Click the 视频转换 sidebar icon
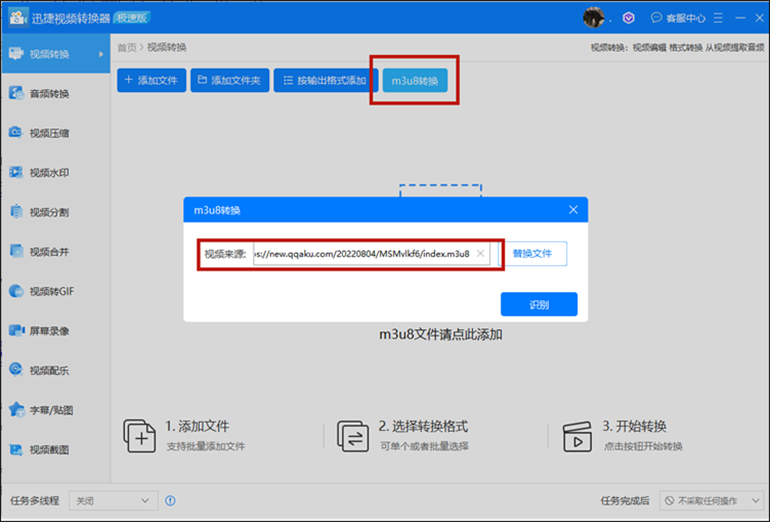Image resolution: width=770 pixels, height=522 pixels. [x=16, y=54]
